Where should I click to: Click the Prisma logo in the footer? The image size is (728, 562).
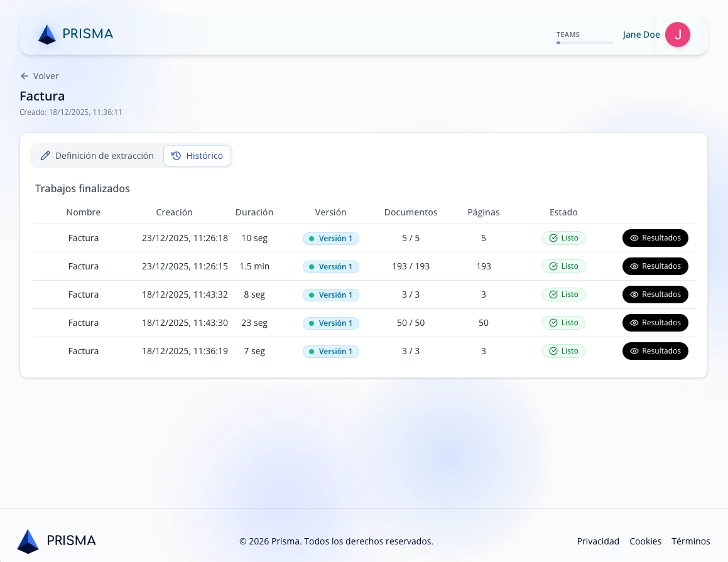[57, 541]
